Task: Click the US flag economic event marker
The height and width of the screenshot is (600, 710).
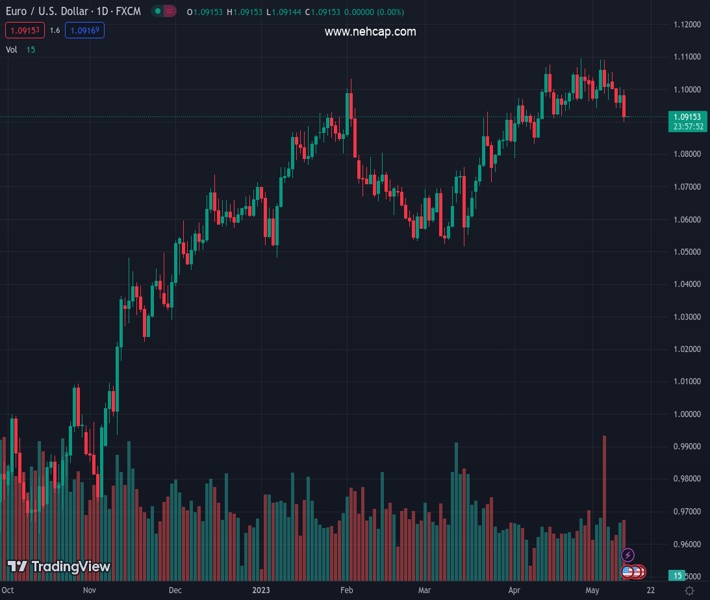Action: (x=629, y=572)
